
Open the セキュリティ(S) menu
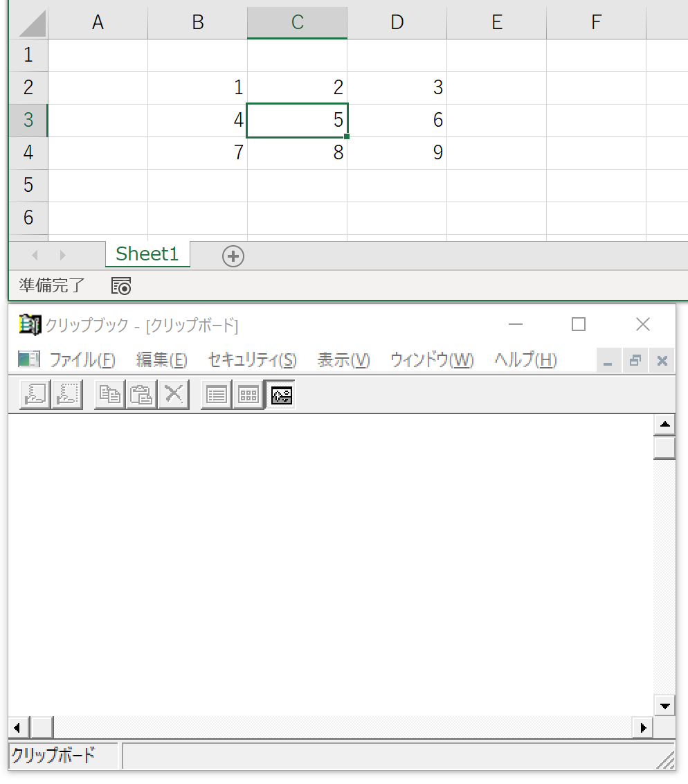[253, 359]
